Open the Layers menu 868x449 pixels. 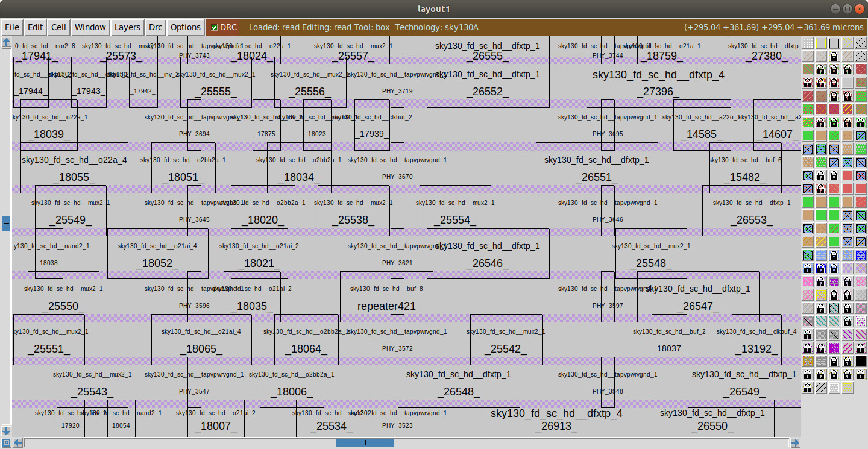(x=127, y=27)
